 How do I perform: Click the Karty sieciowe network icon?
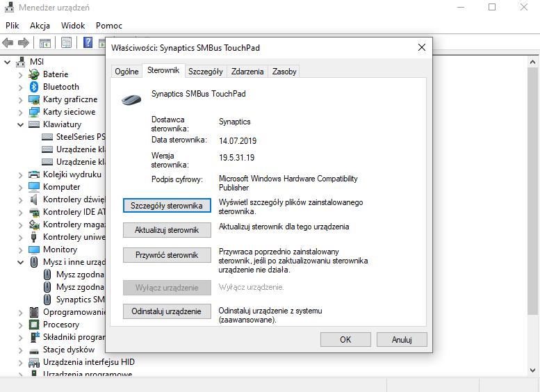tap(34, 112)
